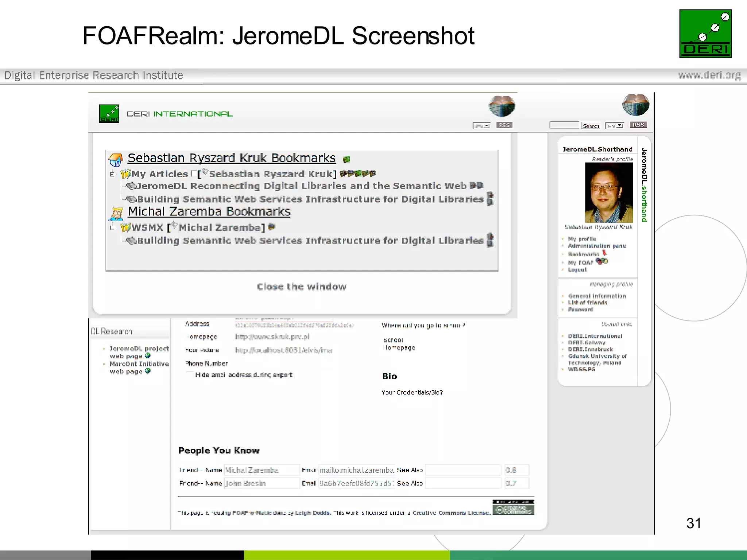Select My FOAF in the profile menu
Image resolution: width=747 pixels, height=560 pixels.
(x=581, y=262)
